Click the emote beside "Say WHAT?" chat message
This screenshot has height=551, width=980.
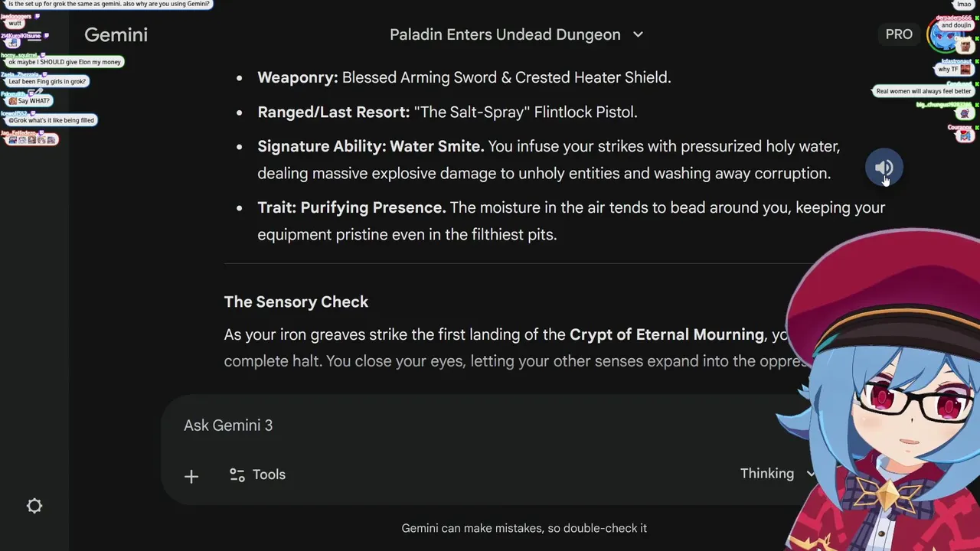(x=12, y=101)
